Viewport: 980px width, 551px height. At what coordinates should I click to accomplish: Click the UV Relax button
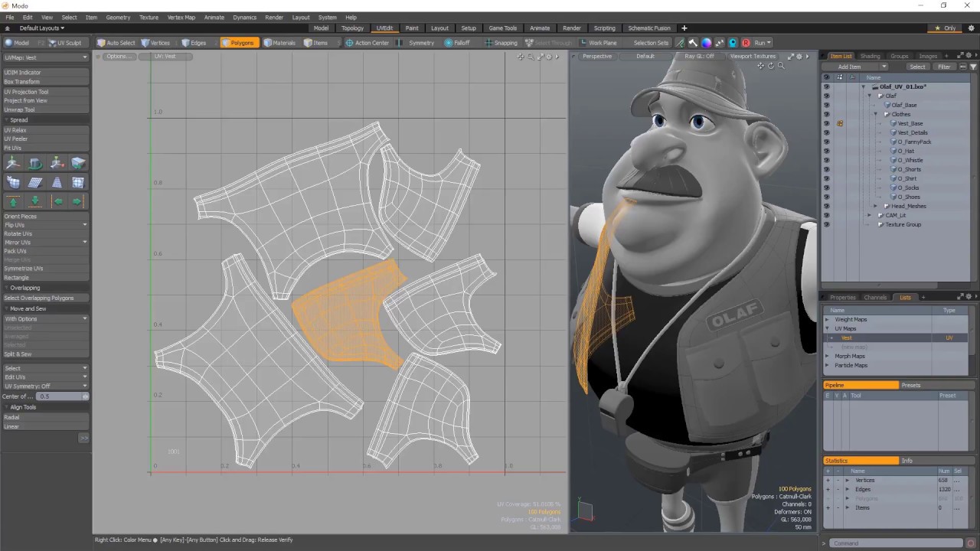(45, 130)
